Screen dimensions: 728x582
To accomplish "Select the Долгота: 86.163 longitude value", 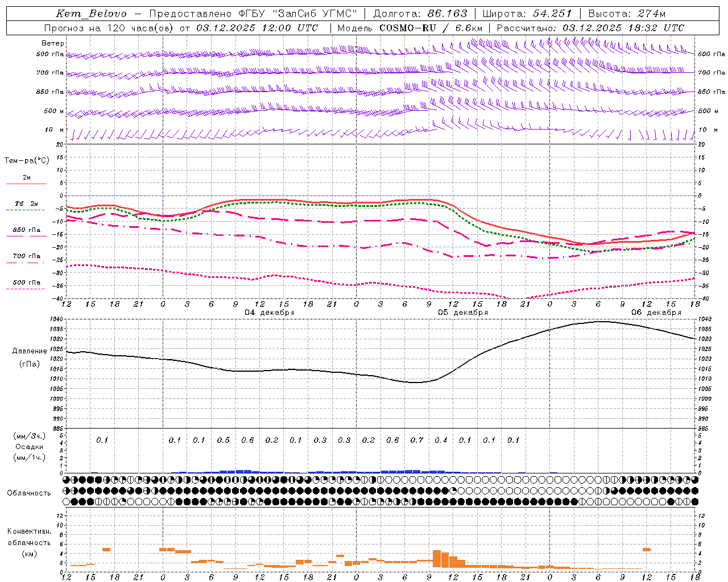I will pos(420,14).
